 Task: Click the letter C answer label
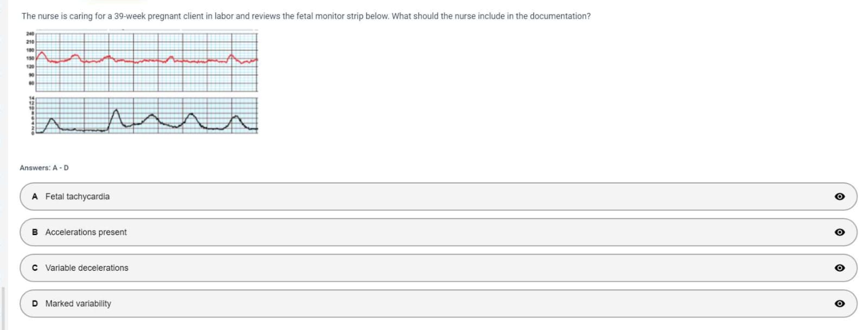pos(35,268)
